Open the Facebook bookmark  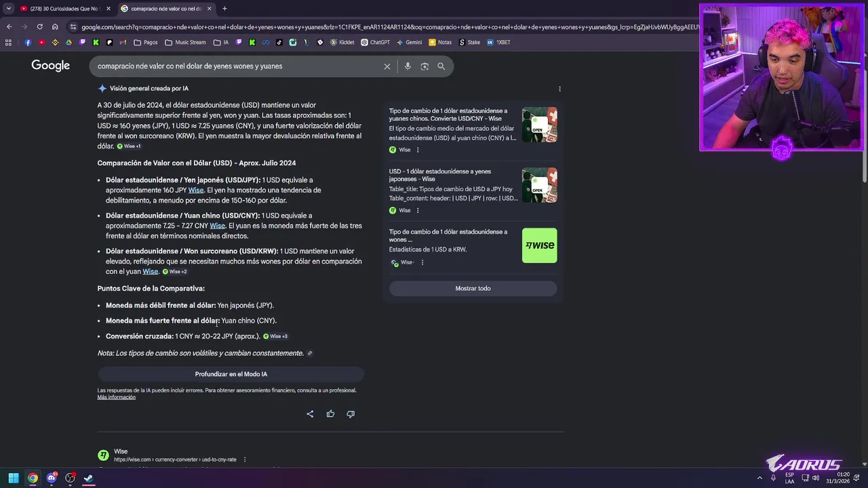click(x=28, y=42)
